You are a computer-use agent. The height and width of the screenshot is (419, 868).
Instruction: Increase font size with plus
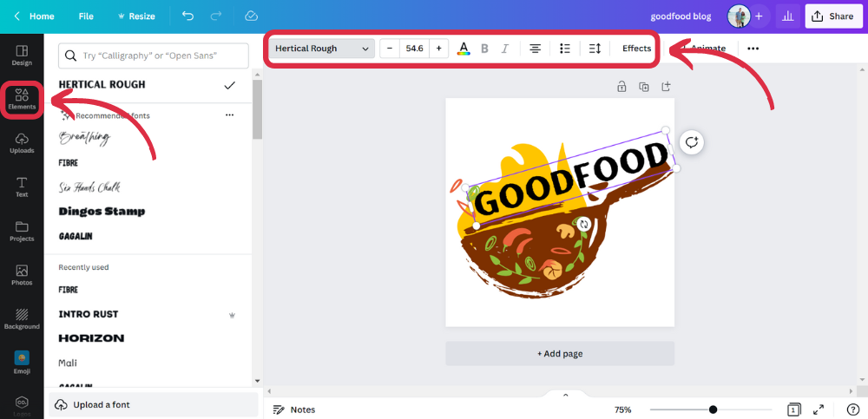pyautogui.click(x=438, y=49)
